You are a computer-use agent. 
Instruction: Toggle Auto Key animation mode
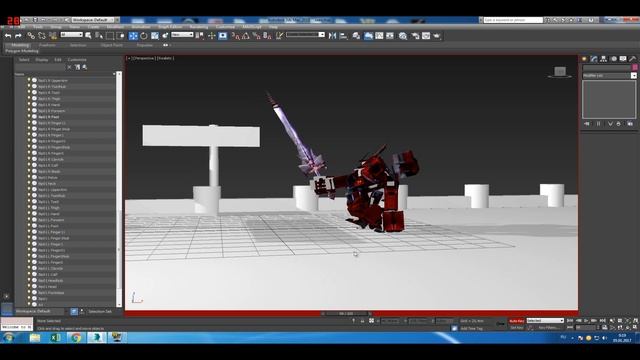point(517,321)
